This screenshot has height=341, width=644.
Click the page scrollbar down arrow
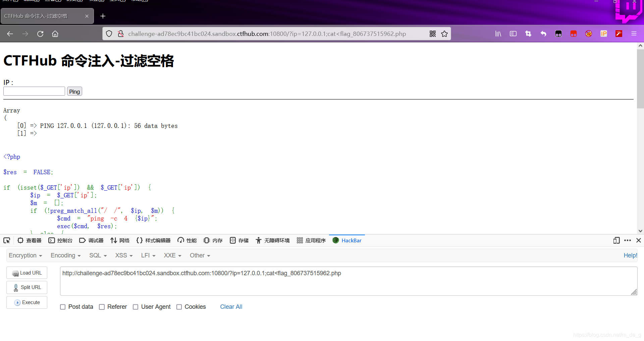[640, 231]
